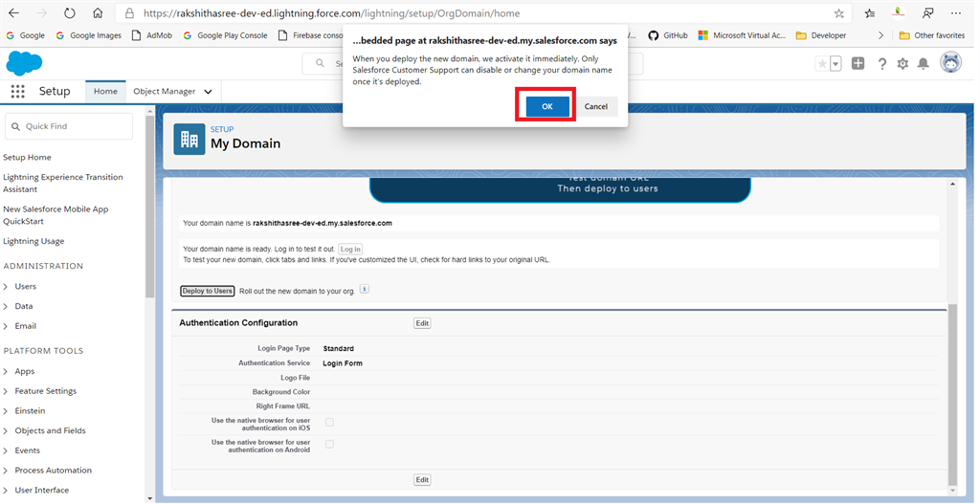Screen dimensions: 980x504
Task: Open Lightning Experience Transition Assistant
Action: [x=63, y=183]
